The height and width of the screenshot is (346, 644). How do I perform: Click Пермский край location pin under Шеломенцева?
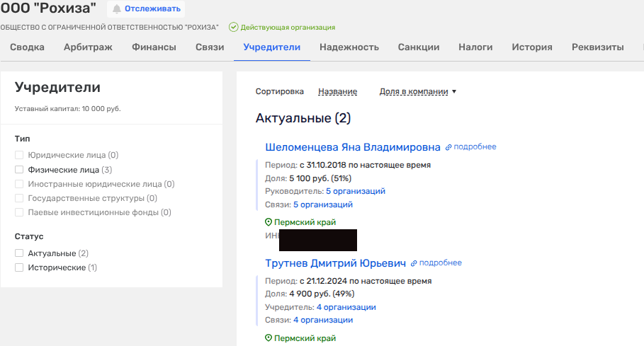coord(269,222)
